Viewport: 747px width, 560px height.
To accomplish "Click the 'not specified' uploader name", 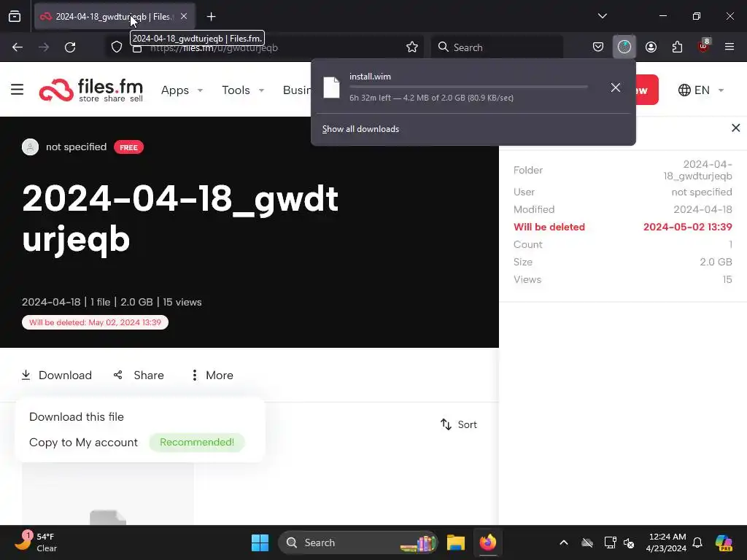I will pyautogui.click(x=76, y=147).
